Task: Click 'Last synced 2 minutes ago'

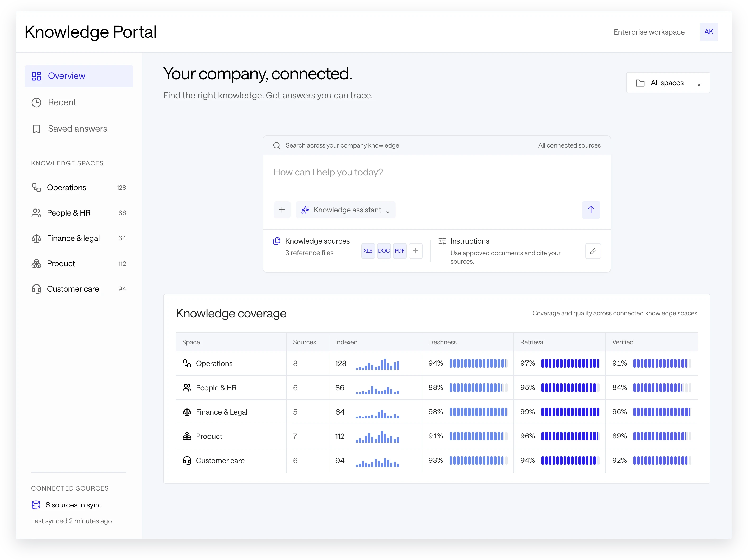Action: (71, 521)
